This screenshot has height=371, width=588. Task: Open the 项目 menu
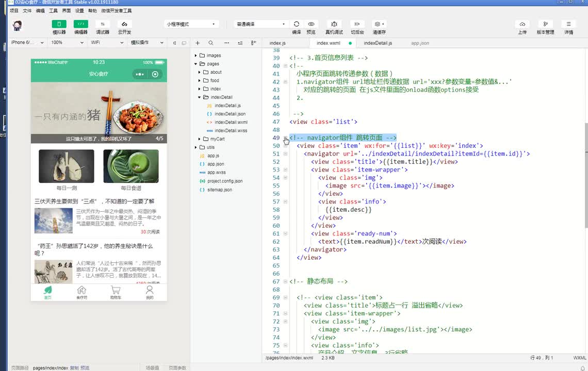pyautogui.click(x=14, y=10)
